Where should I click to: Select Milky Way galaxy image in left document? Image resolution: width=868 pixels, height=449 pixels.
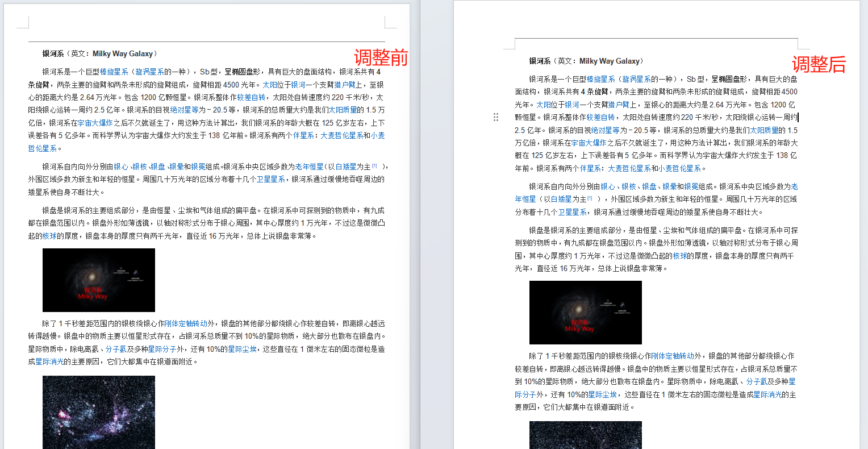point(99,280)
